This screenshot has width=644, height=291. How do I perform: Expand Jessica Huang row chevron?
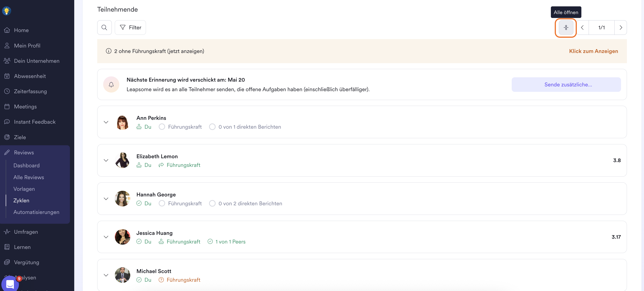pos(106,237)
